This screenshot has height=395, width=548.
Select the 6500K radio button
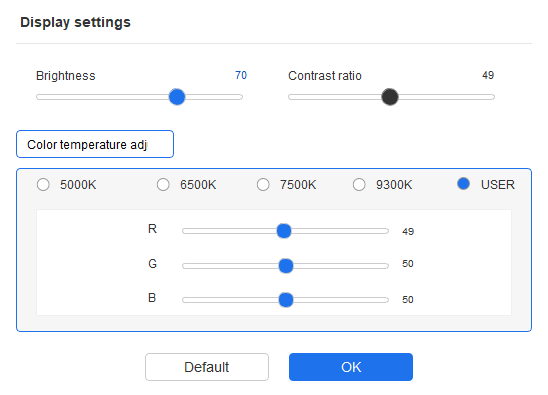pos(163,185)
